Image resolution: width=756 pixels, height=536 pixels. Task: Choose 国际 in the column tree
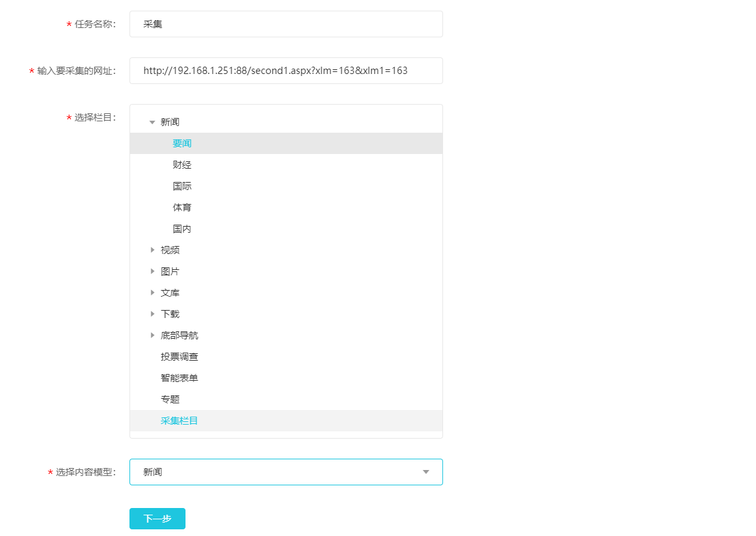(182, 186)
